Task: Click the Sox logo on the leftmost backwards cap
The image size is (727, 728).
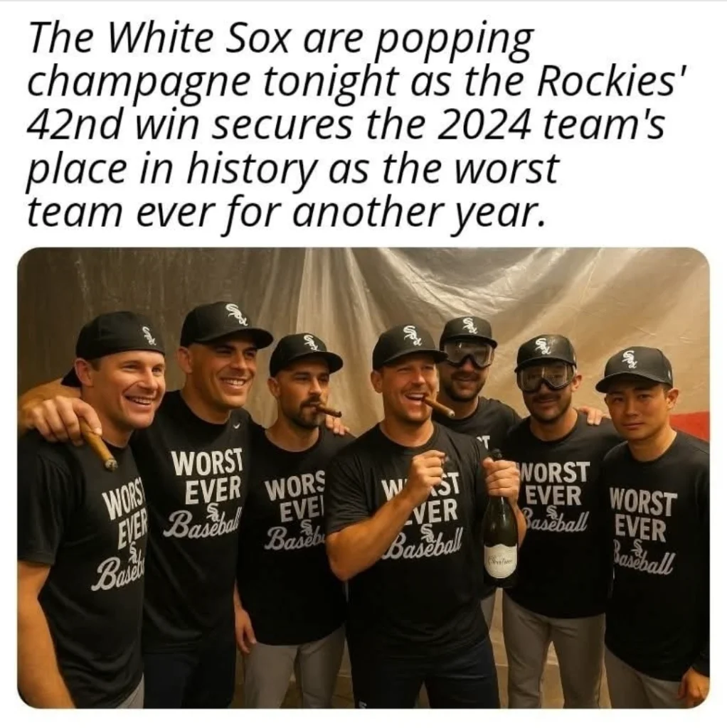Action: click(148, 332)
